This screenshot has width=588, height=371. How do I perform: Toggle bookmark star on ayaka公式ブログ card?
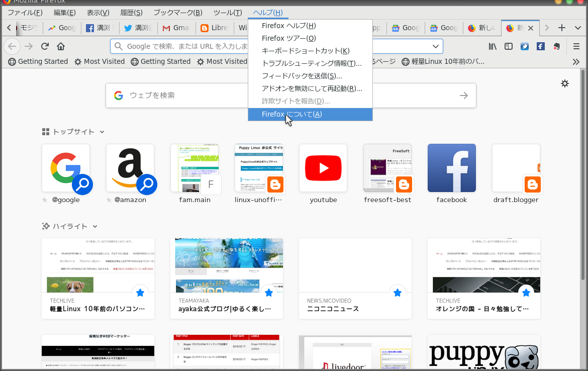(269, 293)
